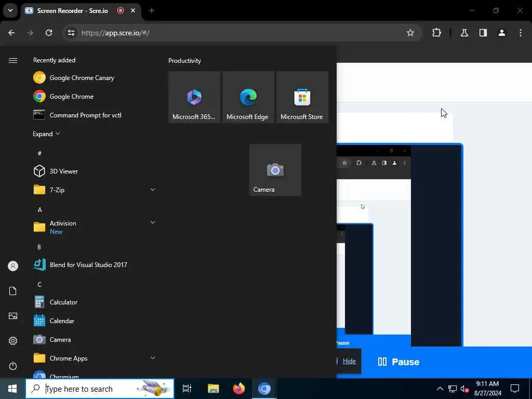The height and width of the screenshot is (399, 532).
Task: Click the Productivity group heading
Action: 184,61
